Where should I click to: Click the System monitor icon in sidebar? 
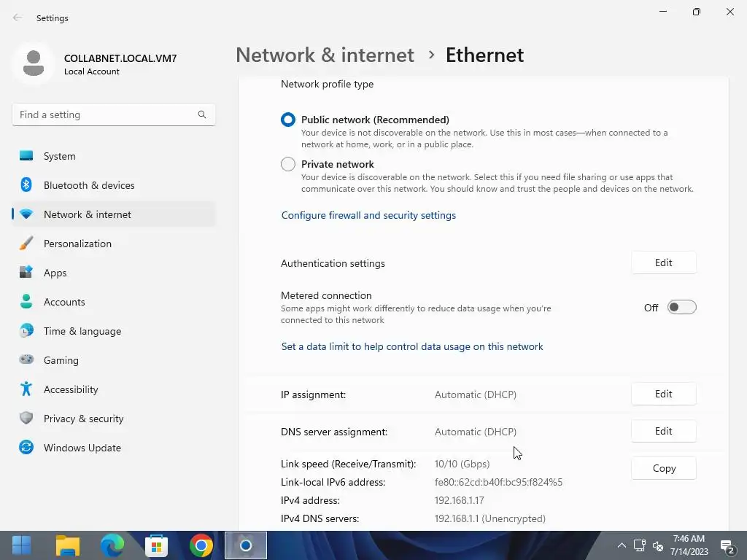(26, 156)
